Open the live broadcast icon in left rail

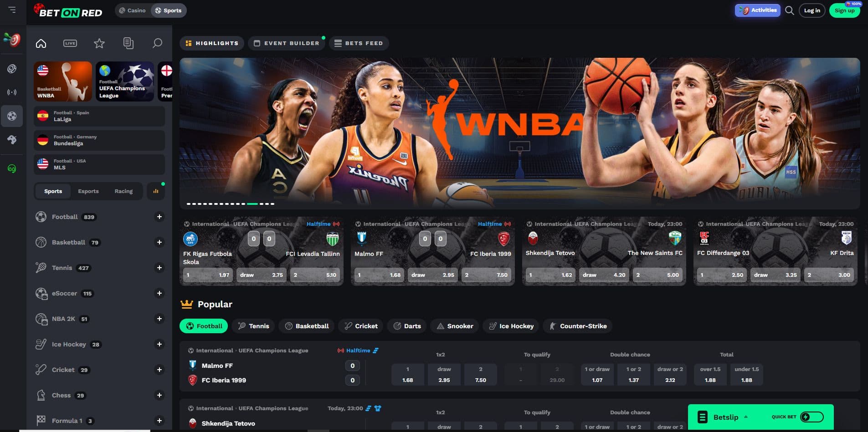(x=12, y=92)
